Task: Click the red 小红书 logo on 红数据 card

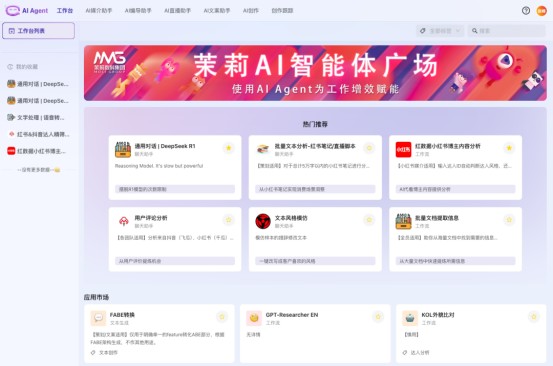Action: point(403,149)
